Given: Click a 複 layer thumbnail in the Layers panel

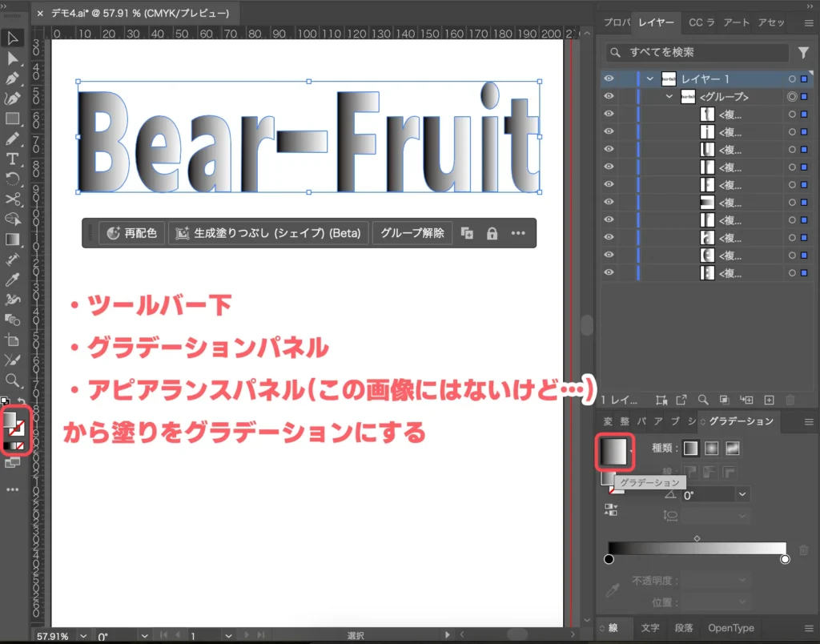Looking at the screenshot, I should click(x=707, y=115).
